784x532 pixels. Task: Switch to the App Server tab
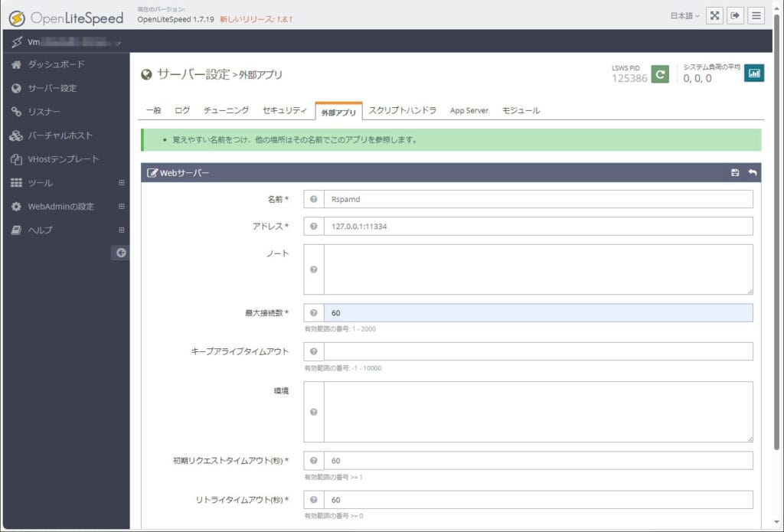(x=469, y=110)
